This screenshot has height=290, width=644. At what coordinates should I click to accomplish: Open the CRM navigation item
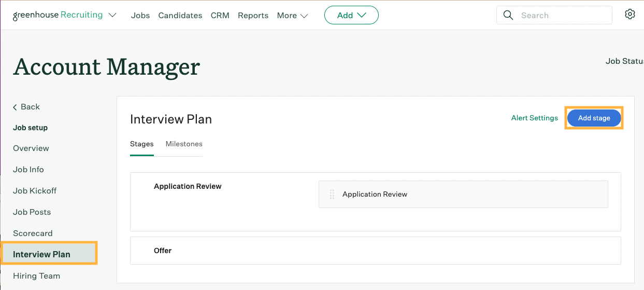(x=220, y=16)
